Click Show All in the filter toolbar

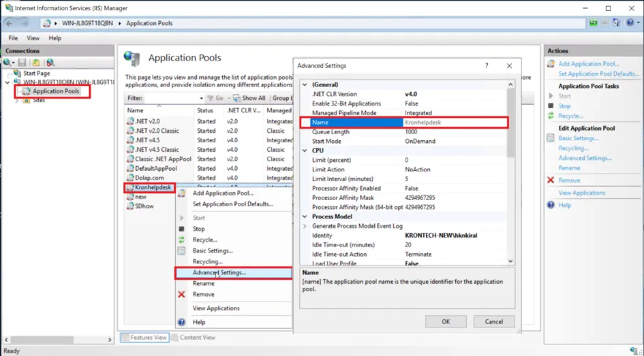tap(249, 99)
